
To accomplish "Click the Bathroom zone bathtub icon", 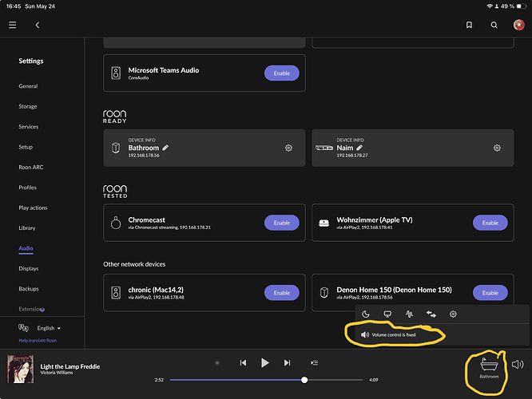I will 489,365.
